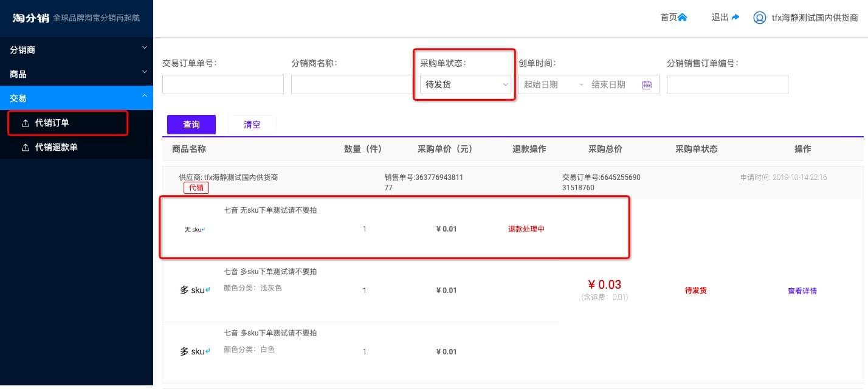Click the 退款操作 column header

click(529, 149)
